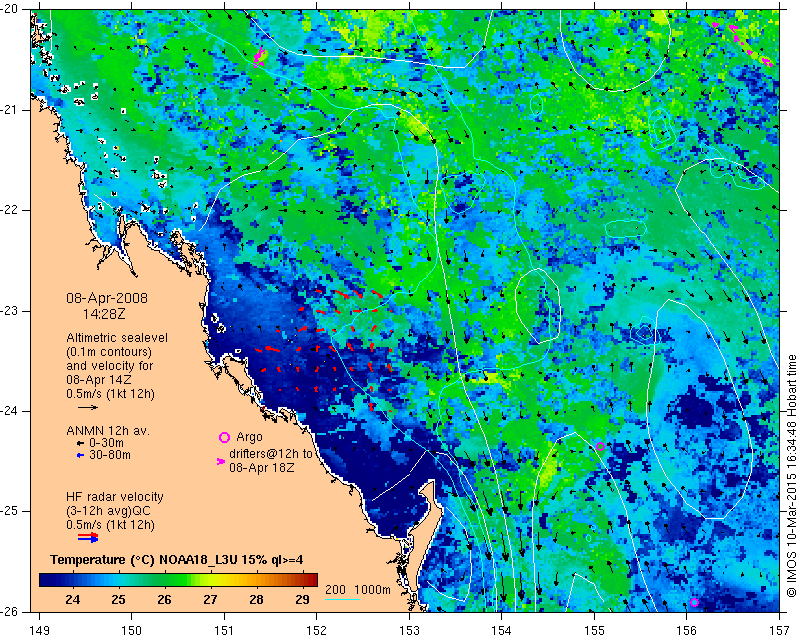Click the cyan 200m isobath legend line
Screen dimensions: 800x640
coord(342,599)
